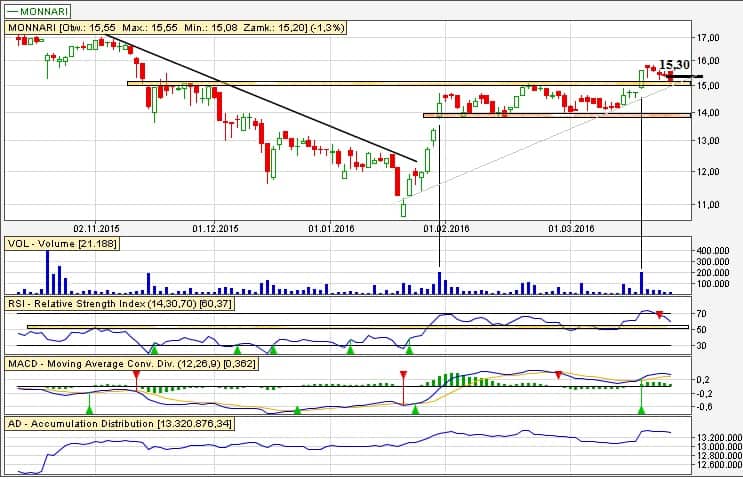Click the red down arrow in RSI panel
743x479 pixels.
click(x=660, y=316)
